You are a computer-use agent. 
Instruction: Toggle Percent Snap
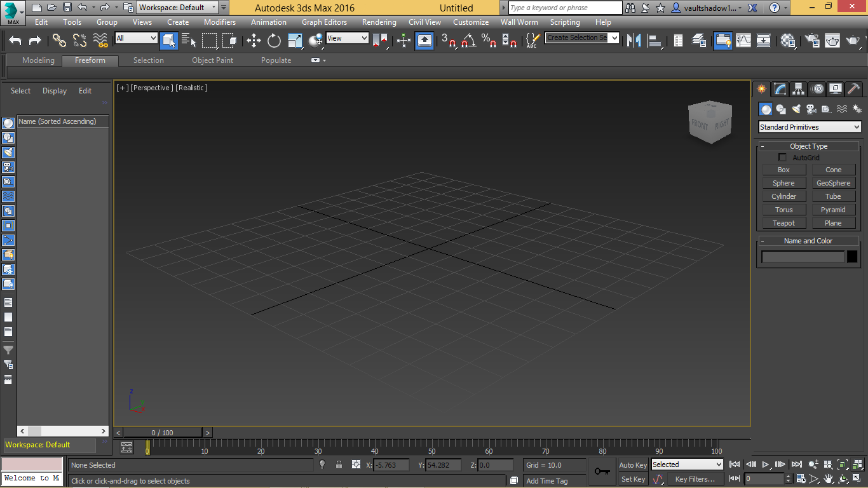pyautogui.click(x=489, y=41)
